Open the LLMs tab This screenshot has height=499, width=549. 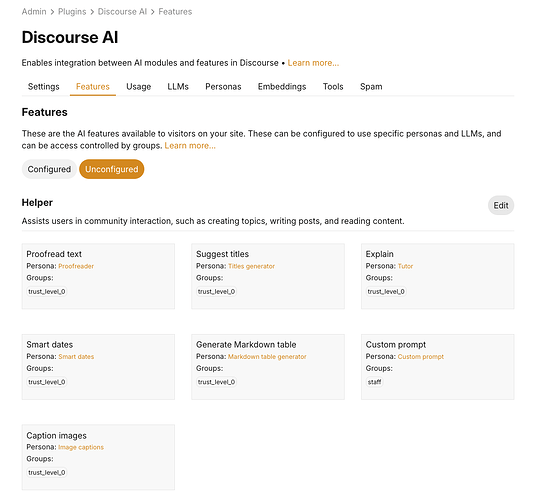[x=178, y=86]
